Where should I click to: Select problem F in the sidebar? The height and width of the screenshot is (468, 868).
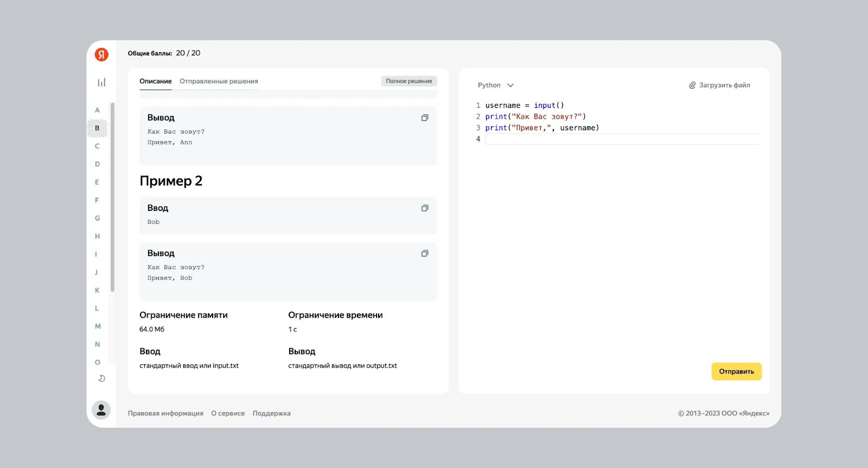pos(98,200)
